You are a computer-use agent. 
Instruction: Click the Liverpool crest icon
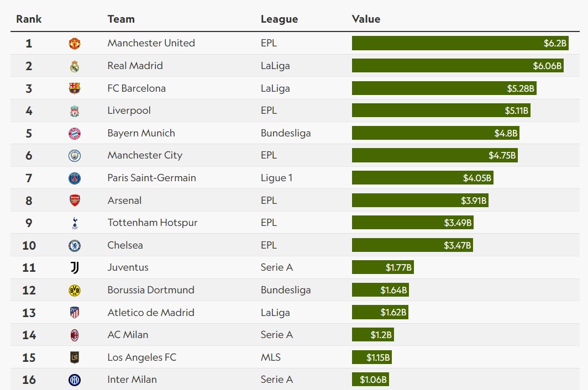coord(75,111)
